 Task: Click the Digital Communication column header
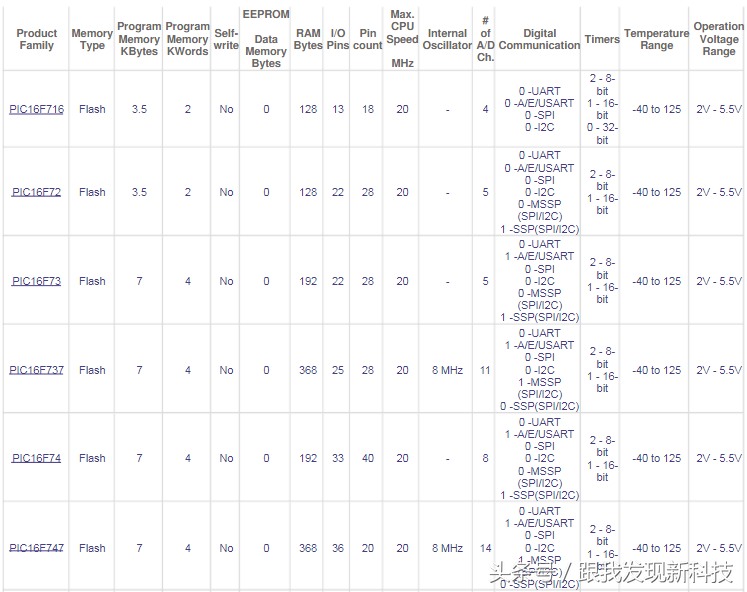tap(539, 40)
